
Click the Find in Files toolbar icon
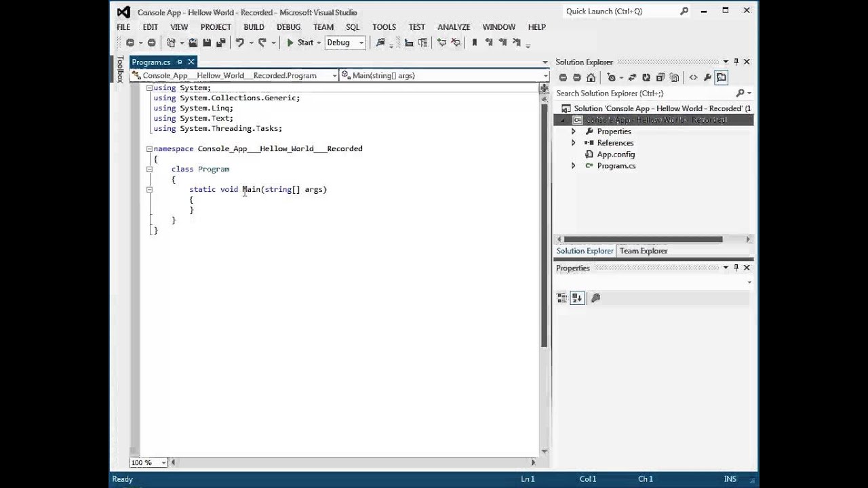(x=380, y=43)
